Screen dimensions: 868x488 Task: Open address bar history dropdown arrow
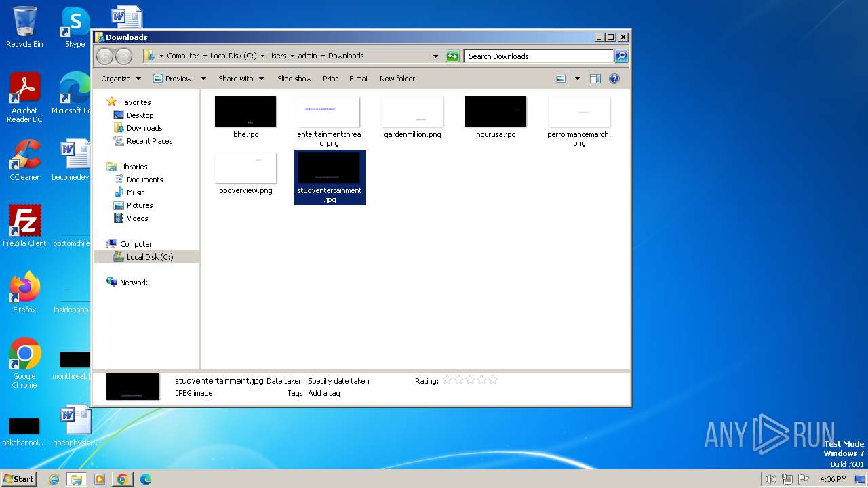coord(435,56)
